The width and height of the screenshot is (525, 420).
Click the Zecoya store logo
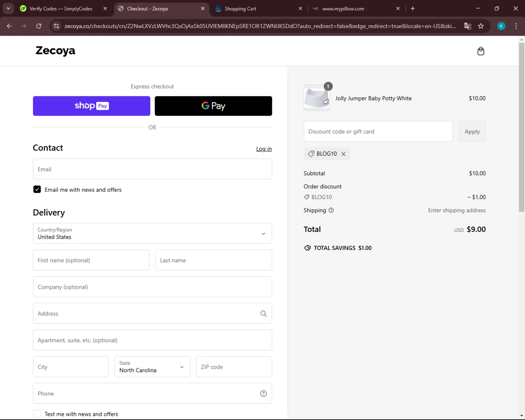(x=55, y=51)
